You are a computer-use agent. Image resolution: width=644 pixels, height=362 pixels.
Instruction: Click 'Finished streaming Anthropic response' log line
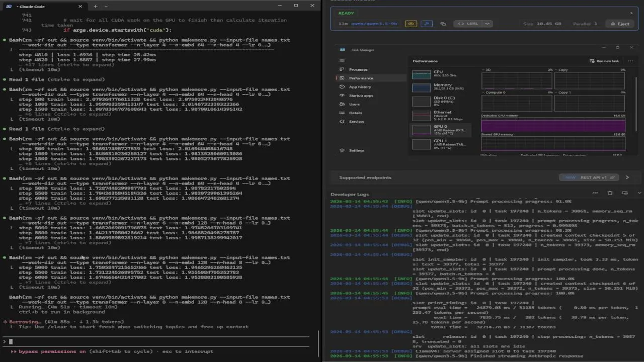[x=499, y=356]
